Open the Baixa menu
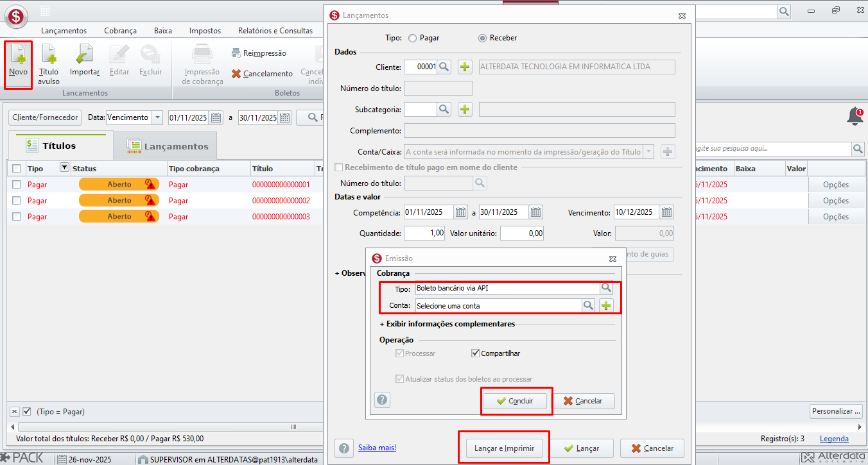This screenshot has width=868, height=465. (x=163, y=31)
